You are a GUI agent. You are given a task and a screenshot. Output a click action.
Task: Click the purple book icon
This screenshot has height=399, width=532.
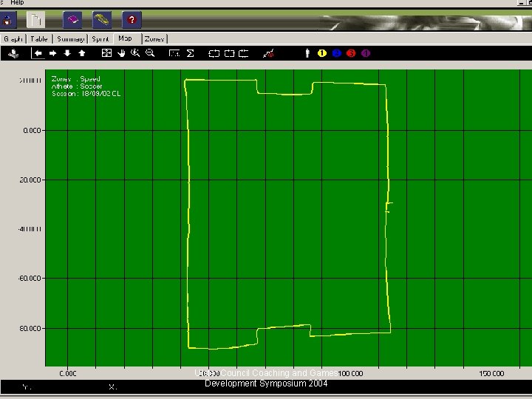point(72,20)
